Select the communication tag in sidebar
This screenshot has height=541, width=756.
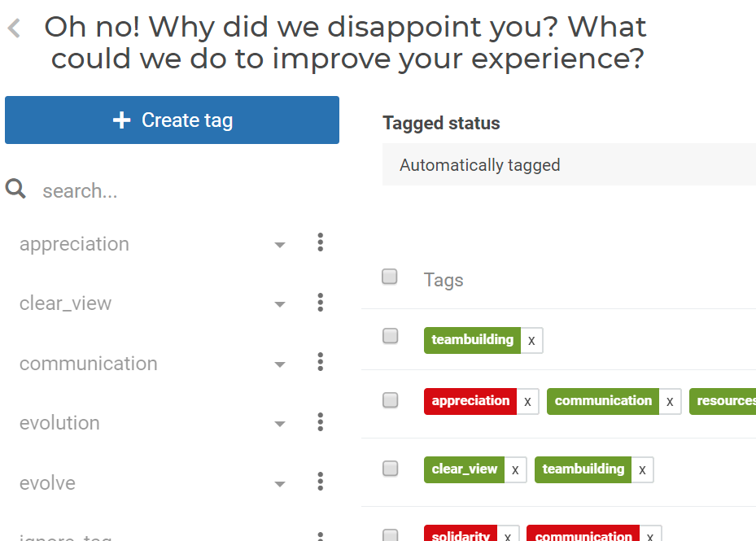pos(88,364)
